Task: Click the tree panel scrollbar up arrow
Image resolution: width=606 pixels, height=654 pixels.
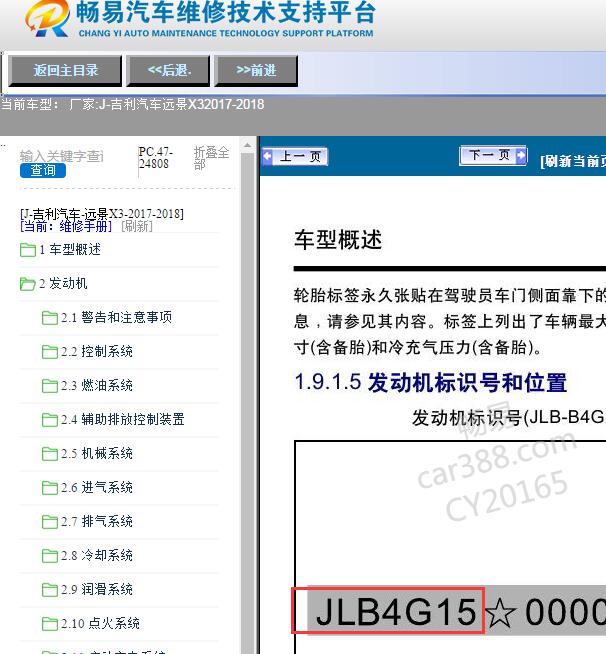Action: [247, 146]
